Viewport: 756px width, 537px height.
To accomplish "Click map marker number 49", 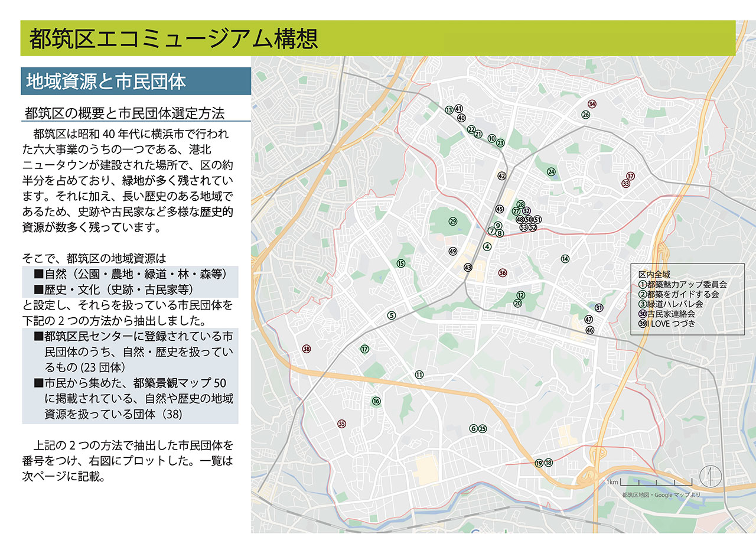I will (453, 251).
